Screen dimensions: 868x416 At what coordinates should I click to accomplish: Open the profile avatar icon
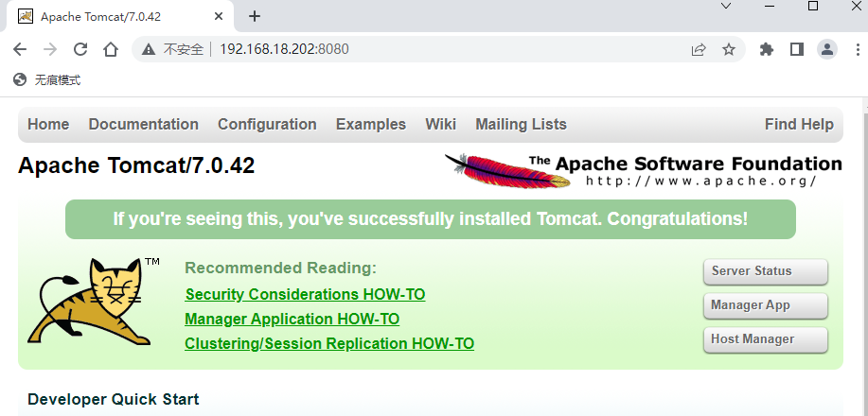[x=827, y=49]
